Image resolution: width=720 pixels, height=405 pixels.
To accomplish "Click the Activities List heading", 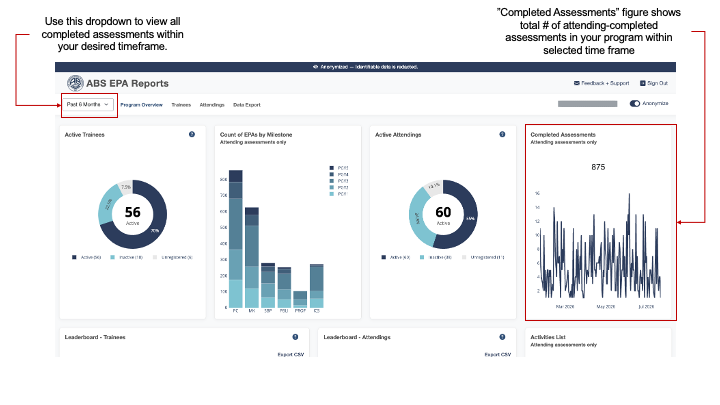I will tap(548, 337).
